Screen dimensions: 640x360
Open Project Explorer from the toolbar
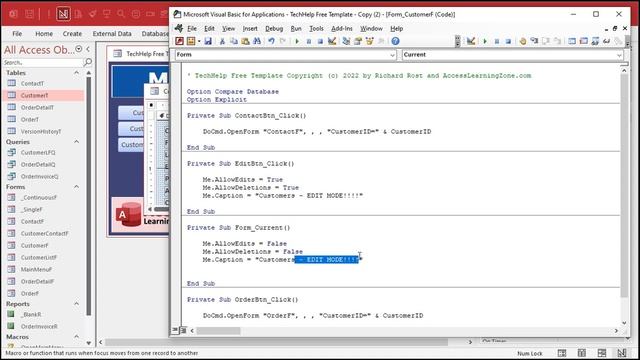click(346, 41)
